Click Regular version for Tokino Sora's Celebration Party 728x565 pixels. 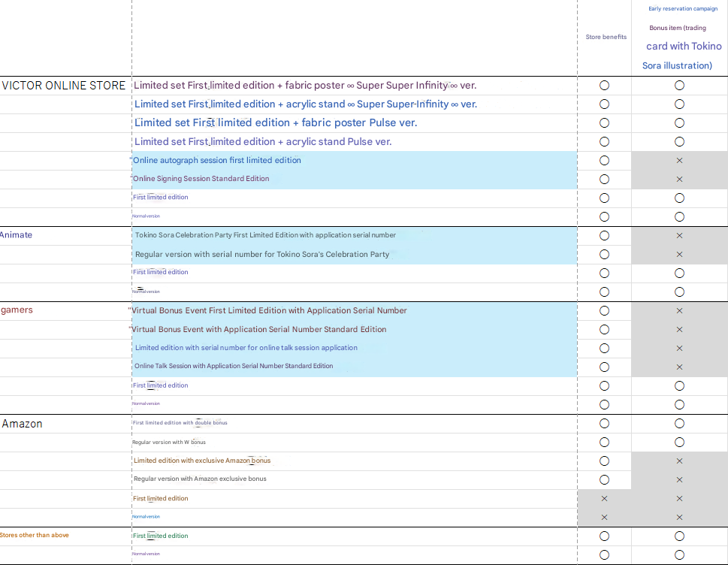[262, 255]
